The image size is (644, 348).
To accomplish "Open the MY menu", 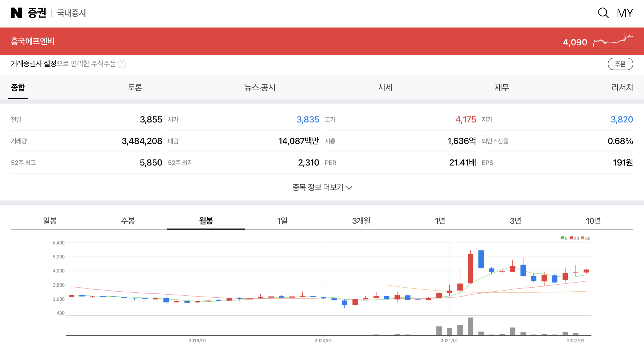I will pyautogui.click(x=625, y=13).
